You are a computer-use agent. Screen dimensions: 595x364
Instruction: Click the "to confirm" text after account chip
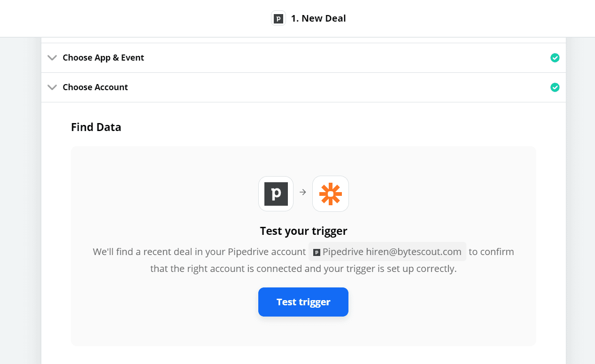pos(491,252)
